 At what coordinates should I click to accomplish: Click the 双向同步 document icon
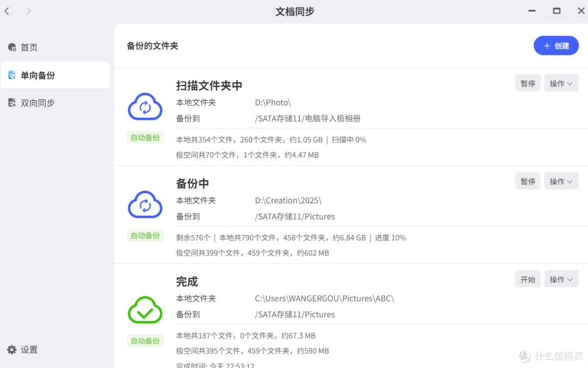coord(12,102)
